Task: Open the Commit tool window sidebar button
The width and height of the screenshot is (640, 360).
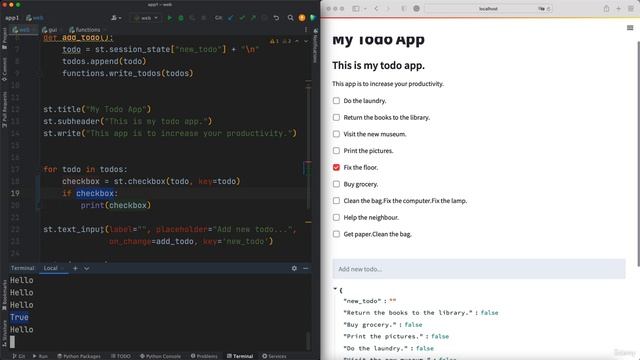Action: coord(4,69)
